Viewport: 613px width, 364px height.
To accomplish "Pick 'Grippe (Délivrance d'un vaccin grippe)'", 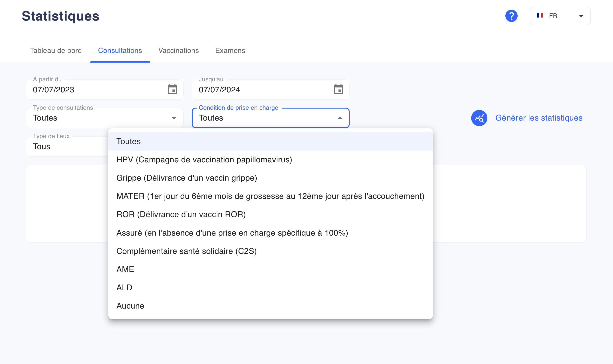I will [x=270, y=178].
